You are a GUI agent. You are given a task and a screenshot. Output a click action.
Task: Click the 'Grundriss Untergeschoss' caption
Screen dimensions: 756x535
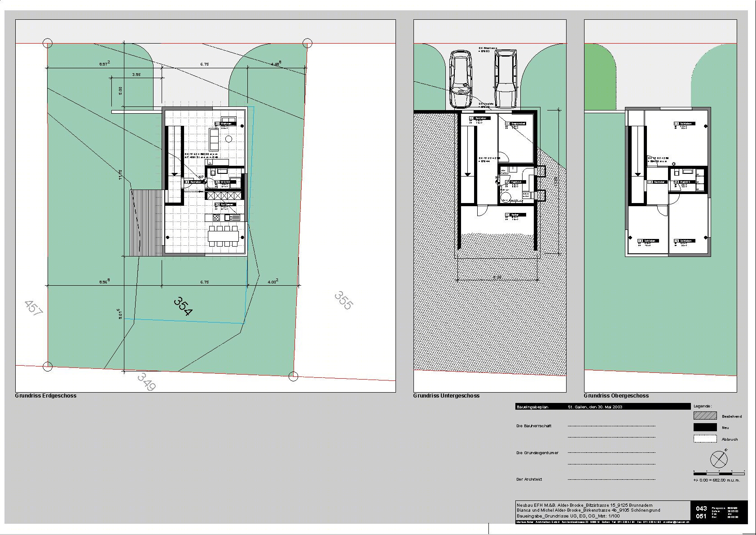[446, 396]
